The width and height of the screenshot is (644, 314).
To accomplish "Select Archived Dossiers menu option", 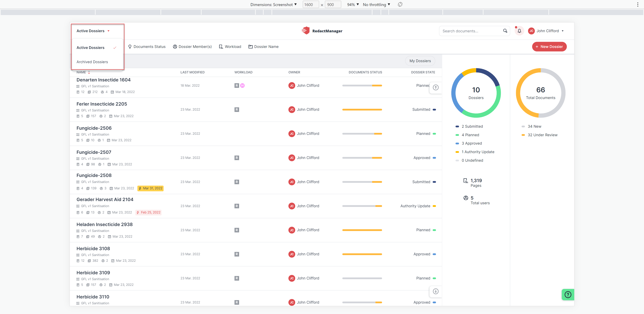I will tap(97, 62).
